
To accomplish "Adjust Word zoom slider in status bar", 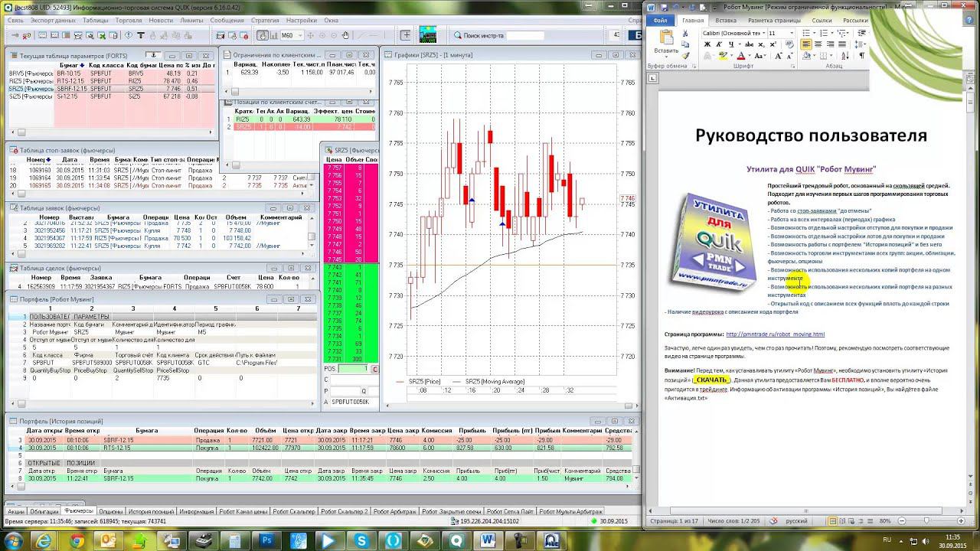I will [x=927, y=521].
